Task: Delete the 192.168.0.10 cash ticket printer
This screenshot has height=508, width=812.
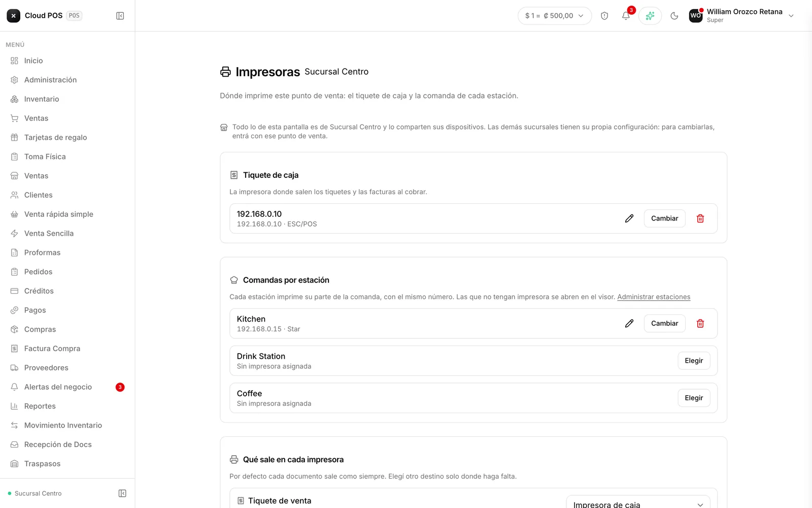Action: point(700,218)
